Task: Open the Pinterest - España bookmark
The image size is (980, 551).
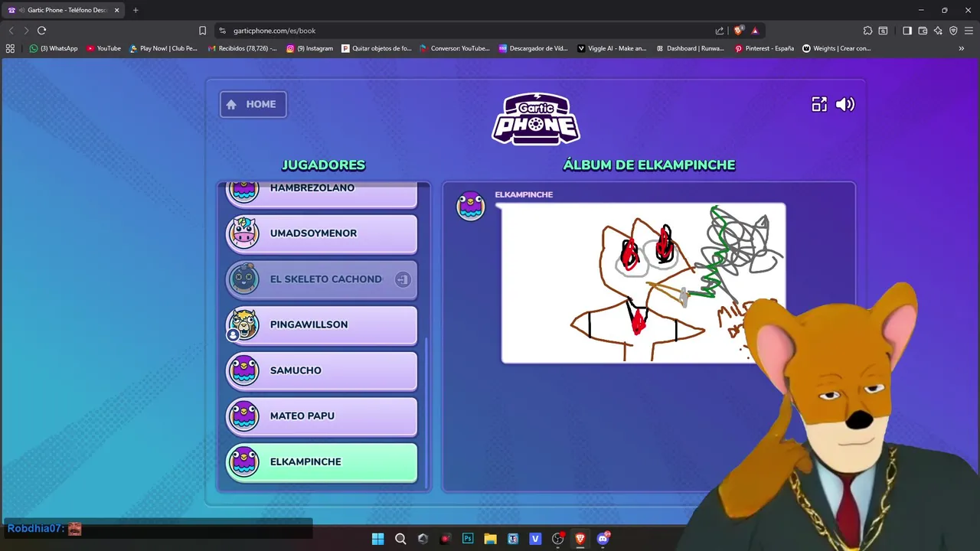Action: click(765, 48)
